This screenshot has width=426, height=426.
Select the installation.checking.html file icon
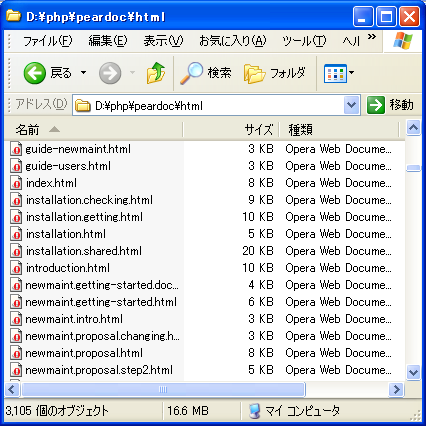click(16, 200)
